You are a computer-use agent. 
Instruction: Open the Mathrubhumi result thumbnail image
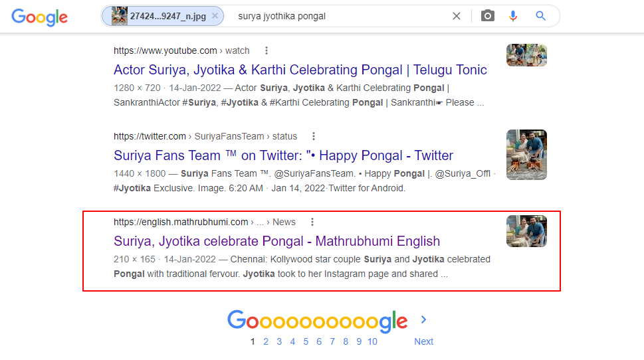(x=526, y=231)
